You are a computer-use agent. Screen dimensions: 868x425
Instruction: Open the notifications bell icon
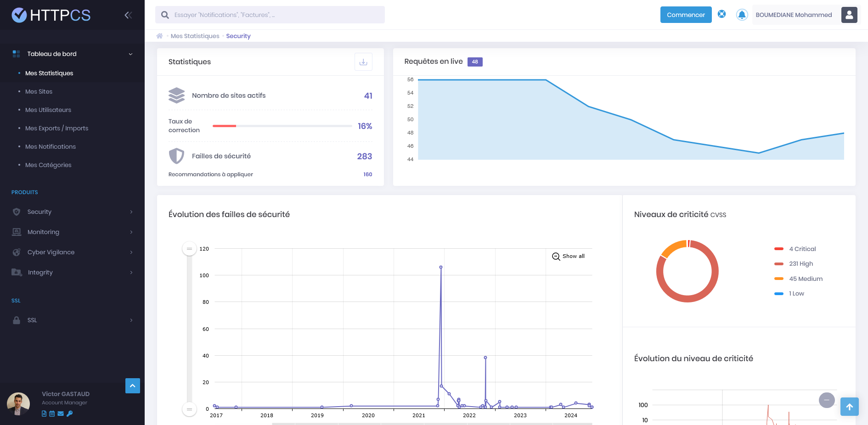click(742, 14)
